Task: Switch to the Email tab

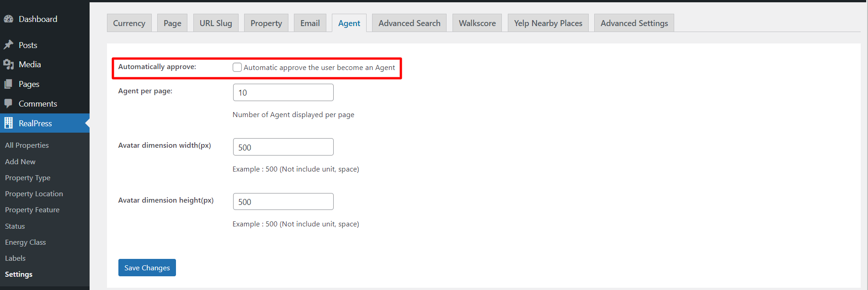Action: 310,23
